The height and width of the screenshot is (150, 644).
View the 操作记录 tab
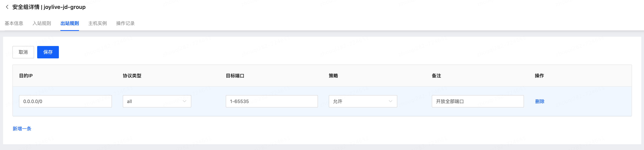pyautogui.click(x=125, y=23)
